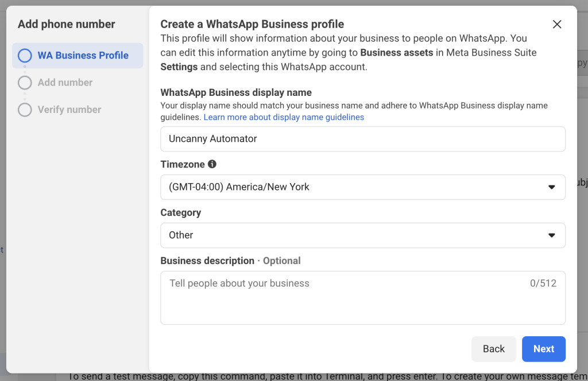Click the Timezone dropdown arrow

coord(551,187)
